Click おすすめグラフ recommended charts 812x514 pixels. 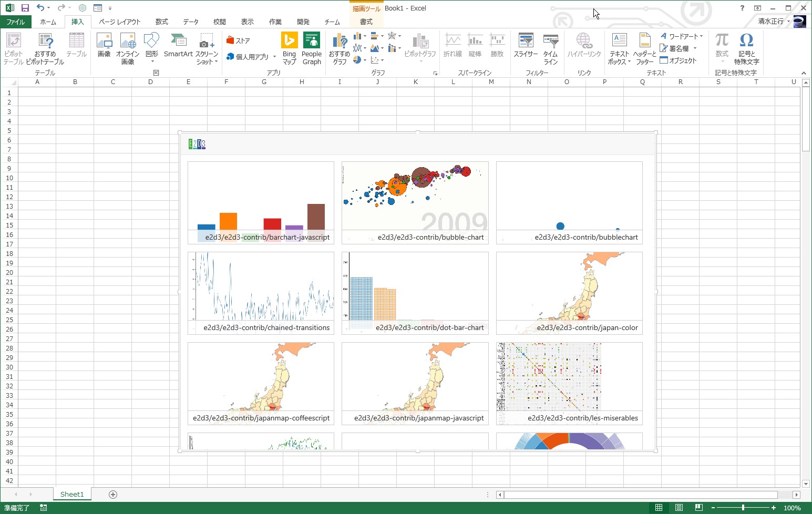click(340, 48)
